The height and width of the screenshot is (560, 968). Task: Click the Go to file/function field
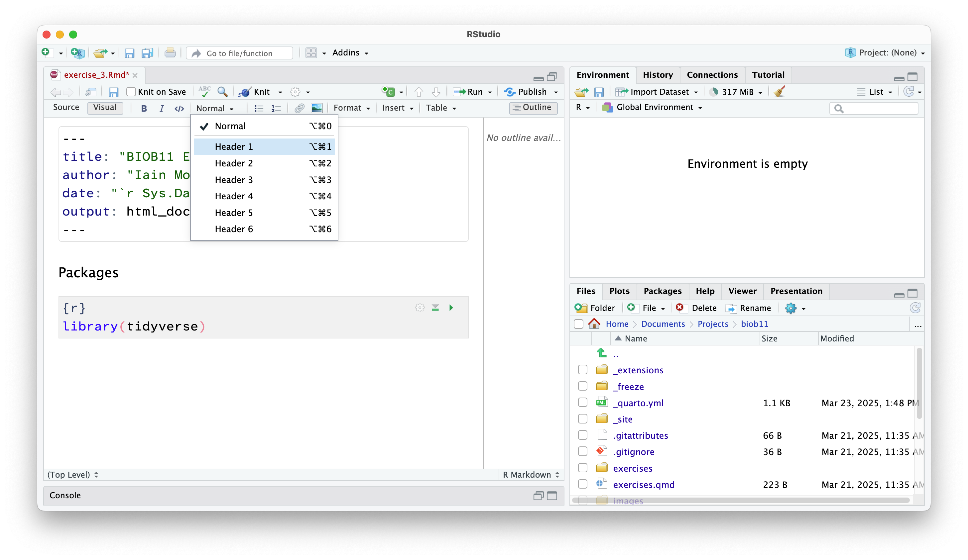click(239, 53)
